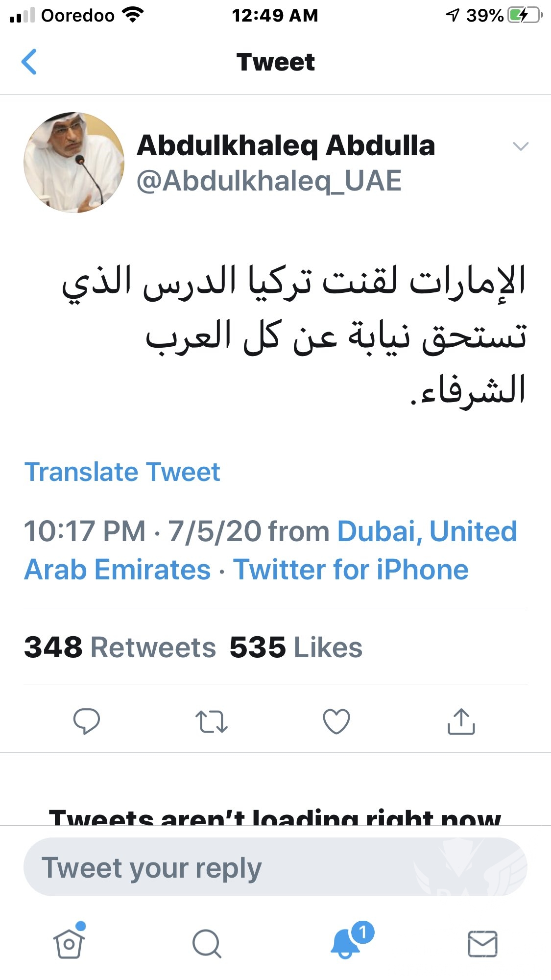Screen dimensions: 551x980
Task: Tap the Tweet your reply field
Action: (x=275, y=867)
